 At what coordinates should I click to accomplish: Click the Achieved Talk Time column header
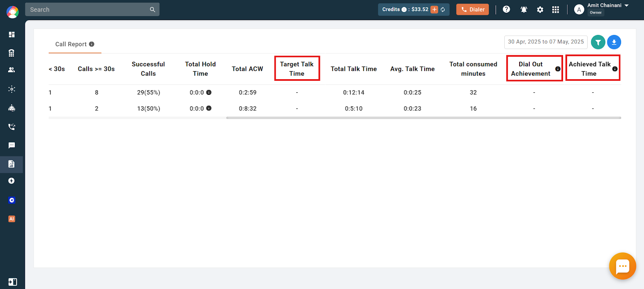tap(589, 69)
